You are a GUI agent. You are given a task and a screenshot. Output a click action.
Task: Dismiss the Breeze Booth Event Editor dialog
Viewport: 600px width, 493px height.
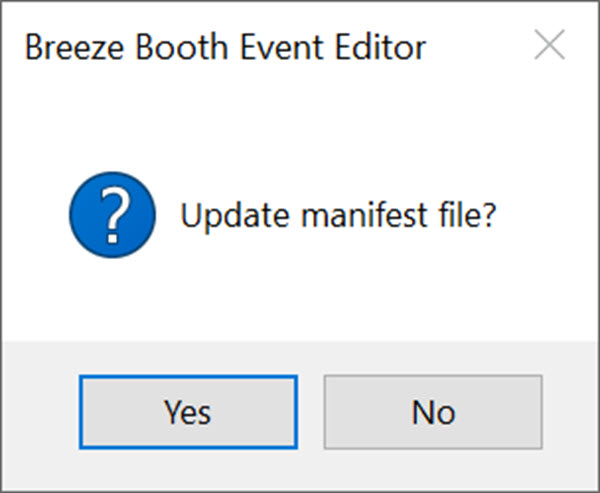coord(549,45)
